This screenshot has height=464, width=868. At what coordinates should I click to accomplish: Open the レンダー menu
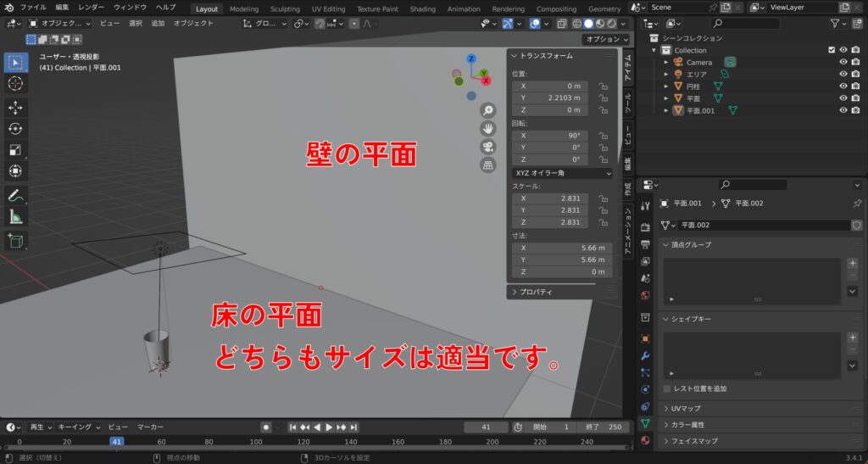pos(92,8)
